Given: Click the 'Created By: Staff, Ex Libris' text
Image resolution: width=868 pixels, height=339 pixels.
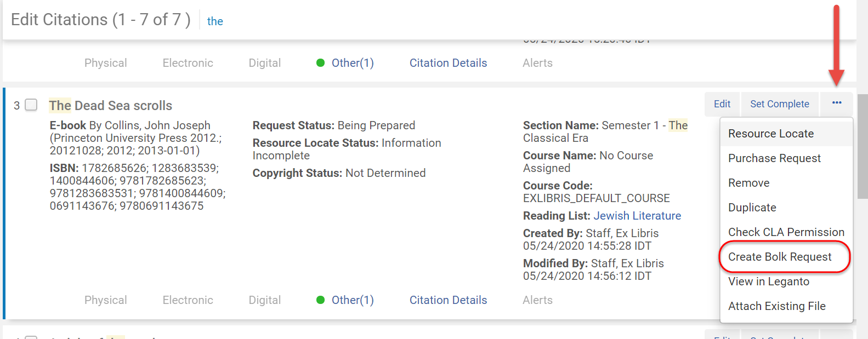Looking at the screenshot, I should (591, 233).
